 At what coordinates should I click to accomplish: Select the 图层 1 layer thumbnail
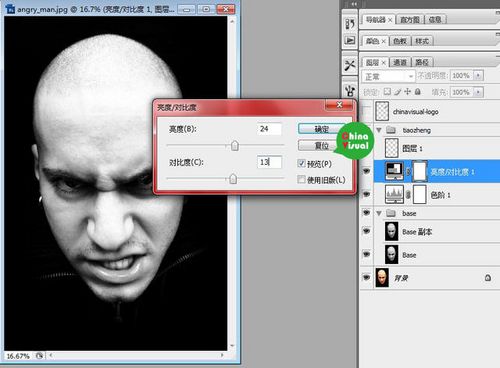(x=392, y=148)
